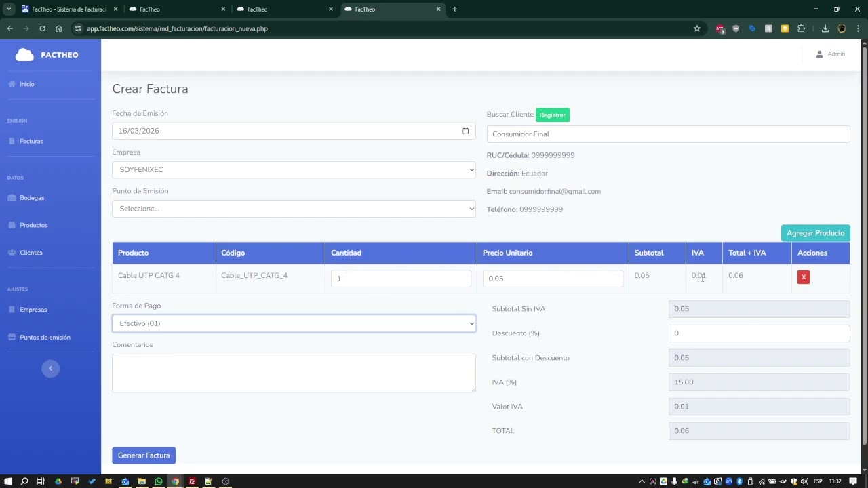
Task: Click the email consumidorfinal@gmail.com
Action: click(555, 191)
